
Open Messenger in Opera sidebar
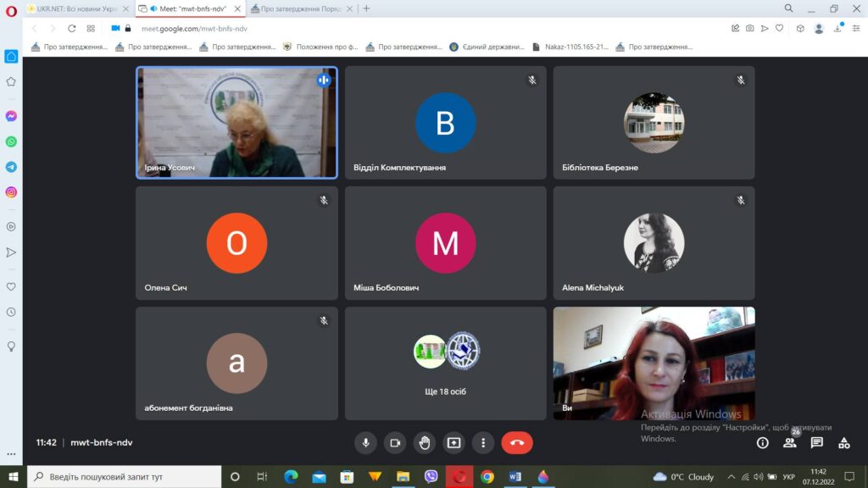pyautogui.click(x=11, y=116)
